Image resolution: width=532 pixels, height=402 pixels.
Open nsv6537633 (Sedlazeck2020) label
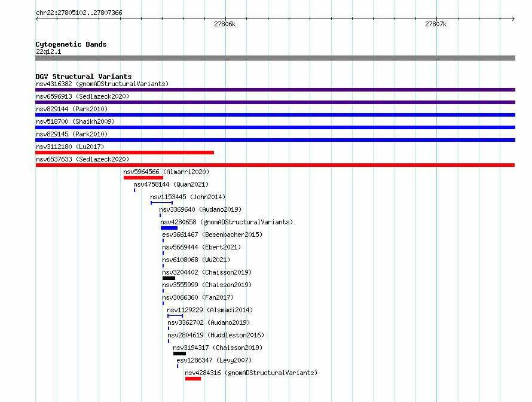[82, 159]
